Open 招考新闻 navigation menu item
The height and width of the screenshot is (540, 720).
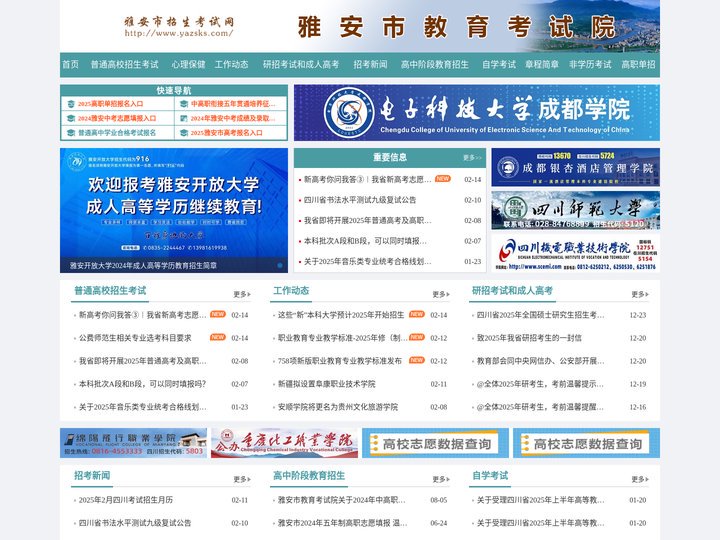point(370,64)
